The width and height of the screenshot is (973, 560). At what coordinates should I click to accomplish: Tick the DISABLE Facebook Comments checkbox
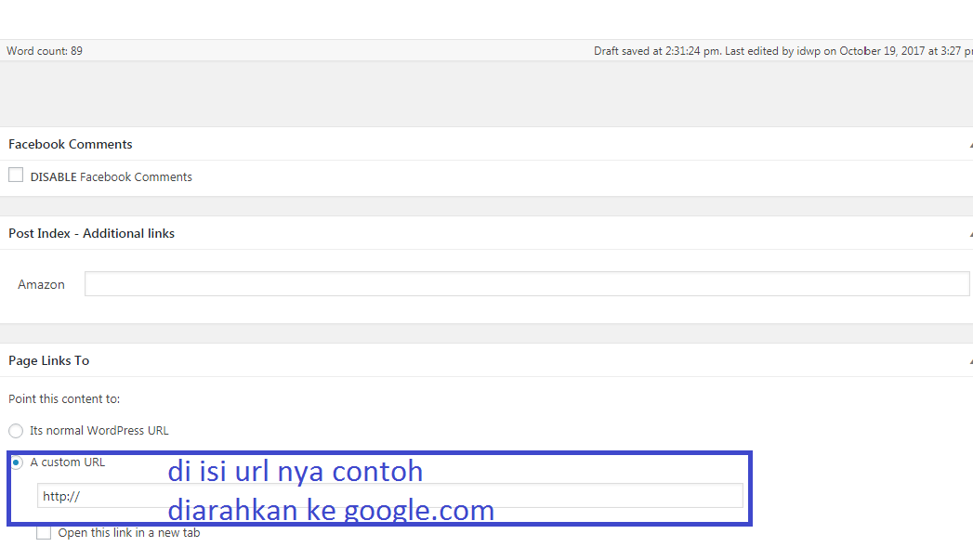pyautogui.click(x=16, y=176)
